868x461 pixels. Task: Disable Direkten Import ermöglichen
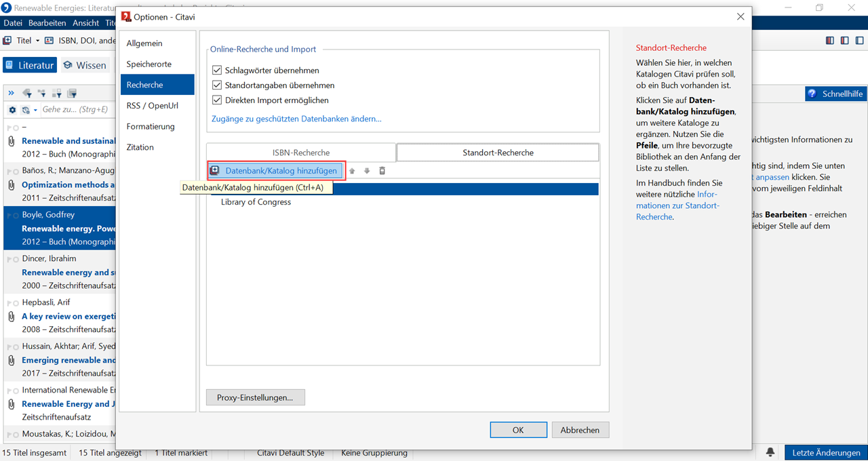(x=217, y=100)
